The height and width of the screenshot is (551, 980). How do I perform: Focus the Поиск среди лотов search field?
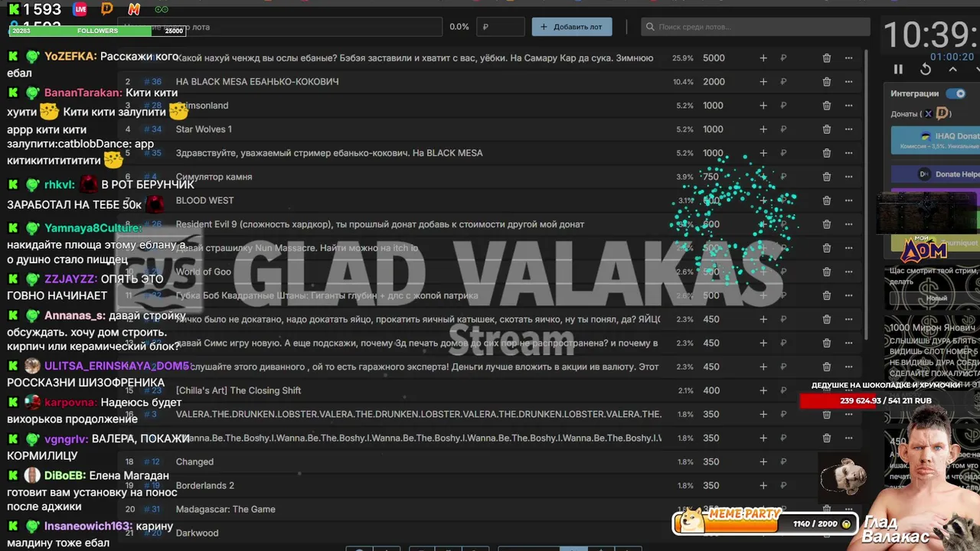pyautogui.click(x=756, y=27)
